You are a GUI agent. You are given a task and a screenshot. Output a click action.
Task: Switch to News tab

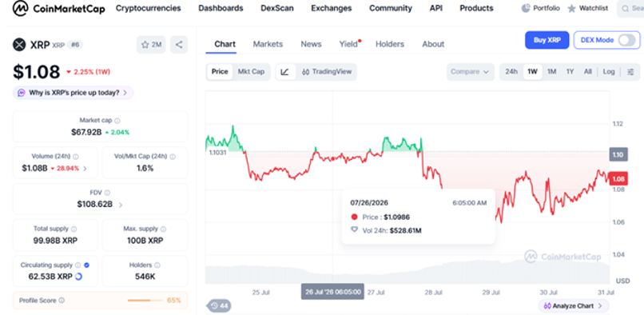point(311,44)
